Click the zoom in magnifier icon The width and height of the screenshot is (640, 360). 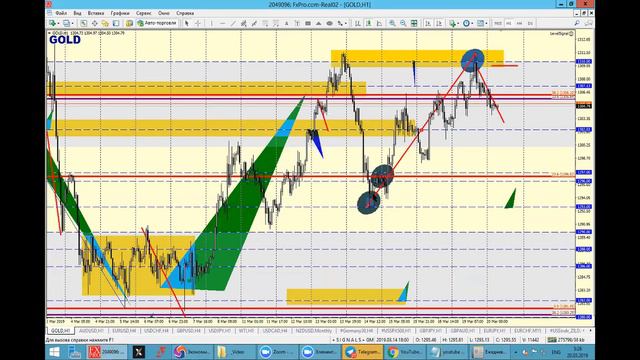[392, 23]
